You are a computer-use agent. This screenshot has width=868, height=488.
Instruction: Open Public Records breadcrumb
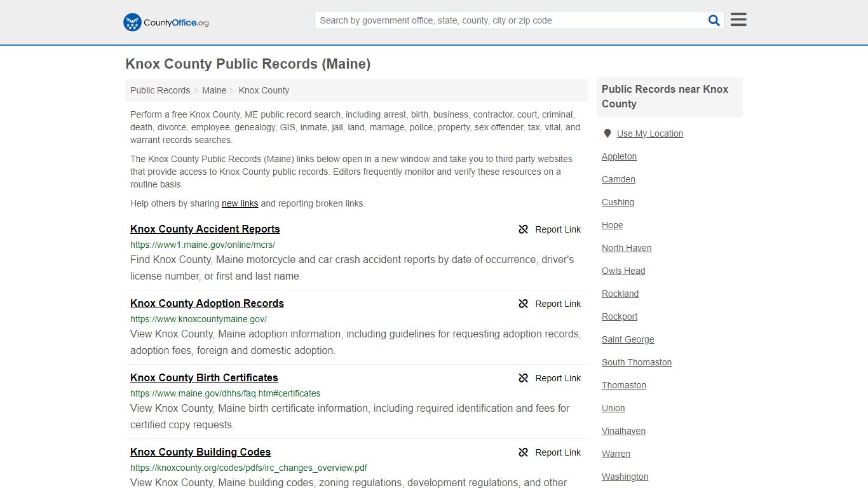[x=160, y=90]
